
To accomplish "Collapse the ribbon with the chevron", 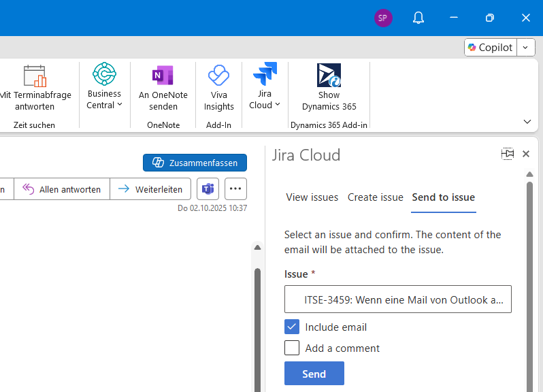I will coord(527,122).
